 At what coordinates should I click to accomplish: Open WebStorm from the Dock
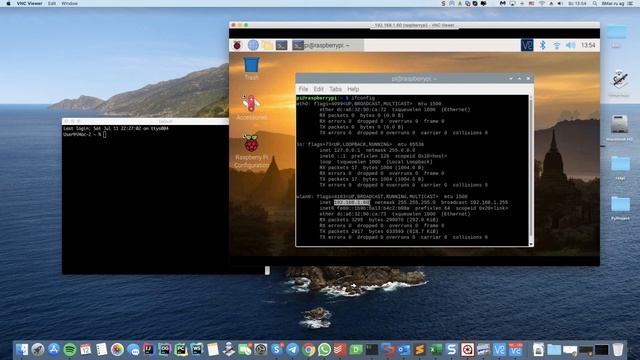(x=197, y=349)
